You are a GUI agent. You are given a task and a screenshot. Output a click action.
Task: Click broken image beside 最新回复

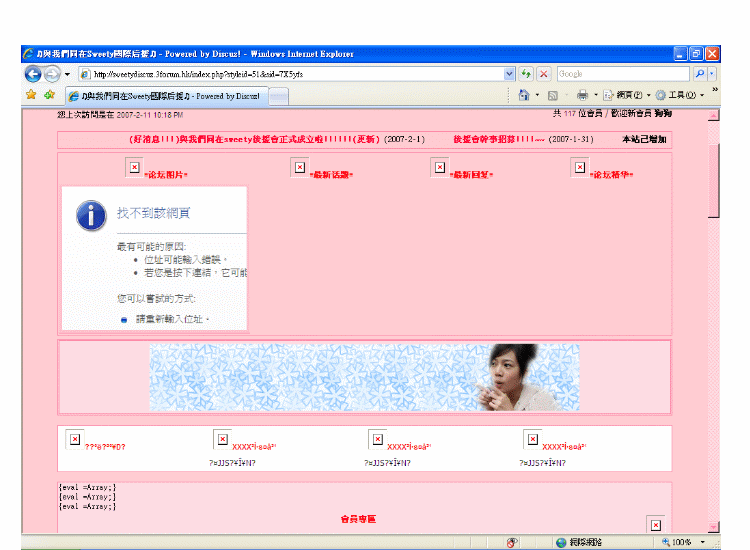(440, 167)
